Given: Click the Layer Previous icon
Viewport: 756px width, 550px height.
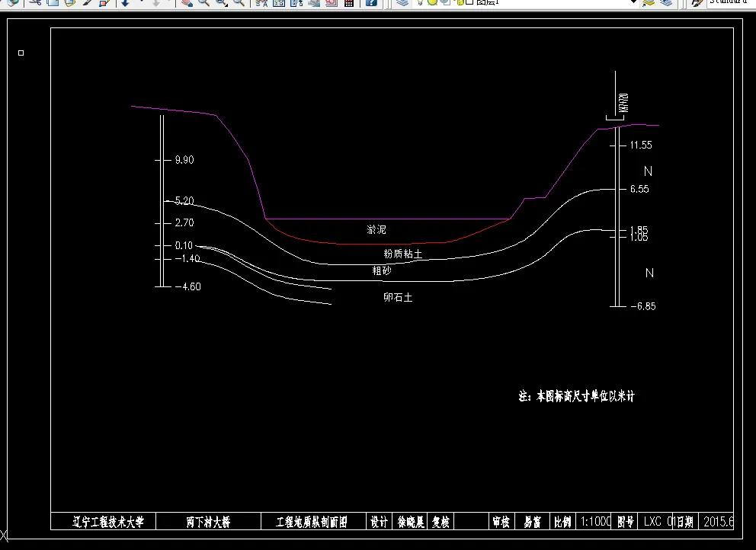Looking at the screenshot, I should pyautogui.click(x=666, y=2).
